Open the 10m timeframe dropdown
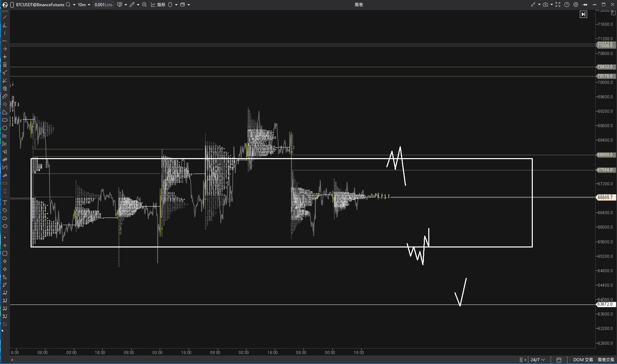617x364 pixels. pos(84,4)
